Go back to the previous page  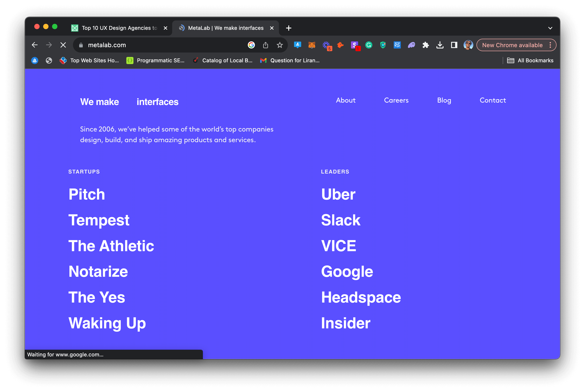tap(35, 45)
